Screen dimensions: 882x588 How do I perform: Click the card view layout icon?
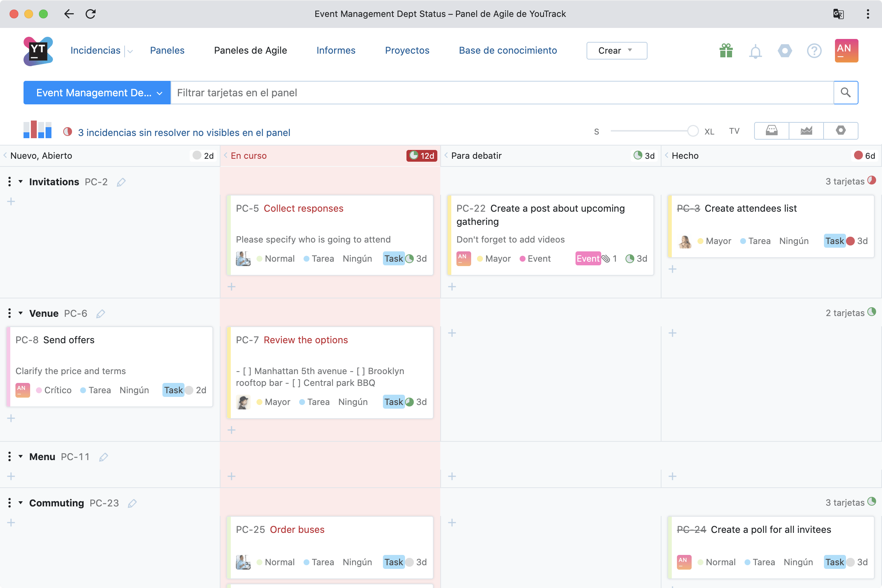(772, 130)
